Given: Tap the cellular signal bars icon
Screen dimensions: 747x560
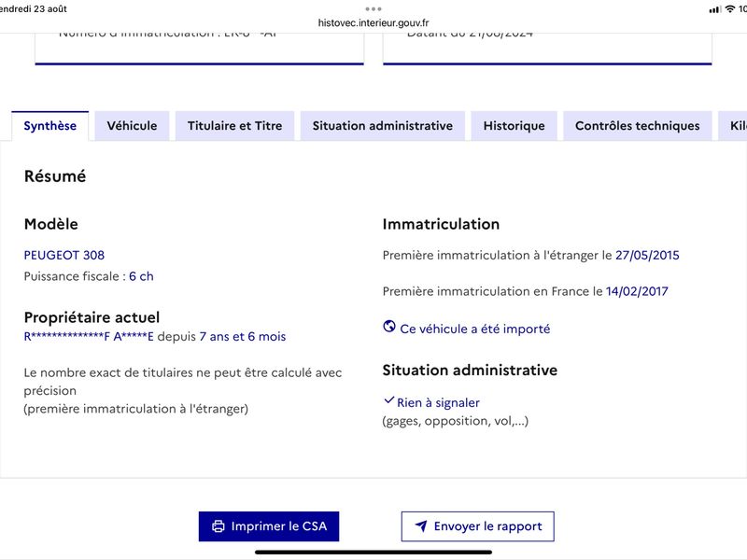Looking at the screenshot, I should (x=714, y=9).
